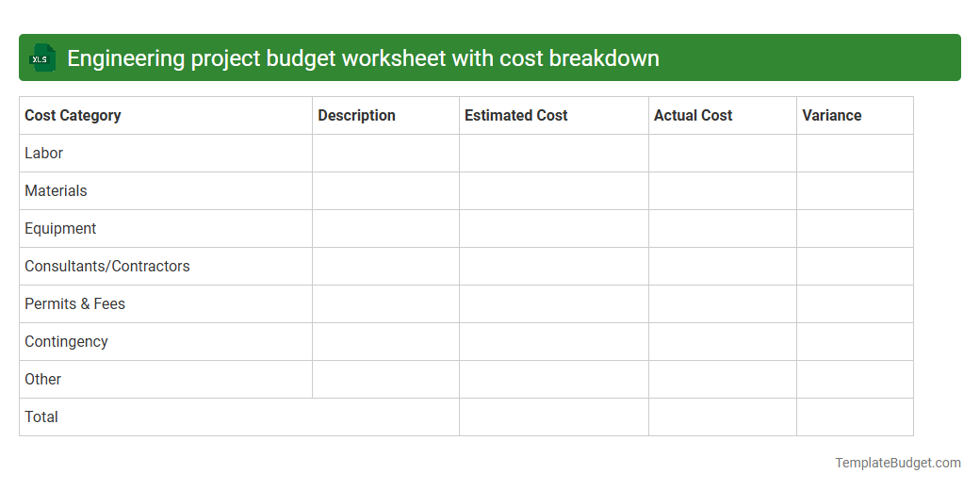This screenshot has height=490, width=980.
Task: Click the Materials Description cell
Action: (x=385, y=190)
